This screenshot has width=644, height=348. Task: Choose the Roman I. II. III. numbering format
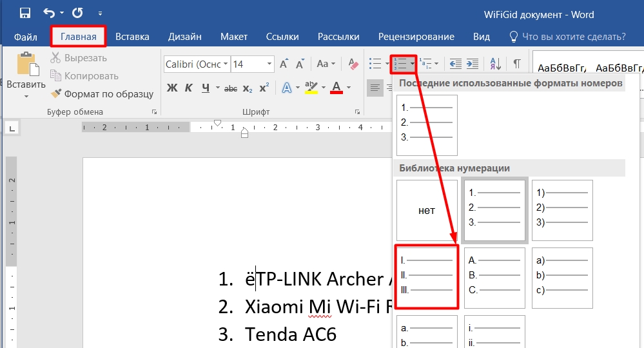click(427, 277)
